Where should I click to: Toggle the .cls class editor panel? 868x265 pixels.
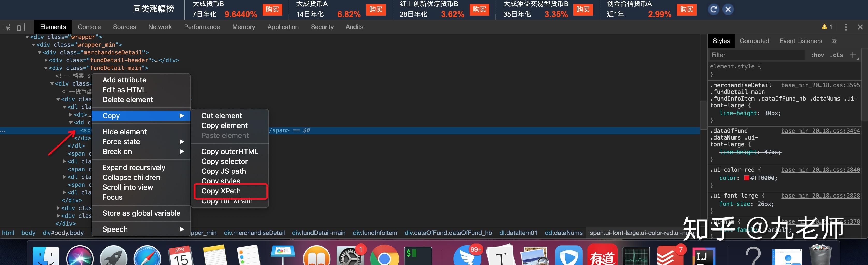(837, 55)
